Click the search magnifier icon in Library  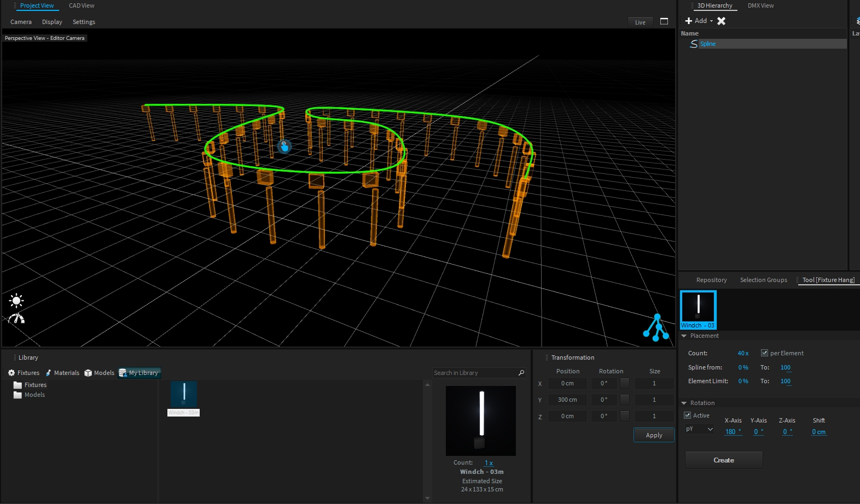[x=521, y=373]
